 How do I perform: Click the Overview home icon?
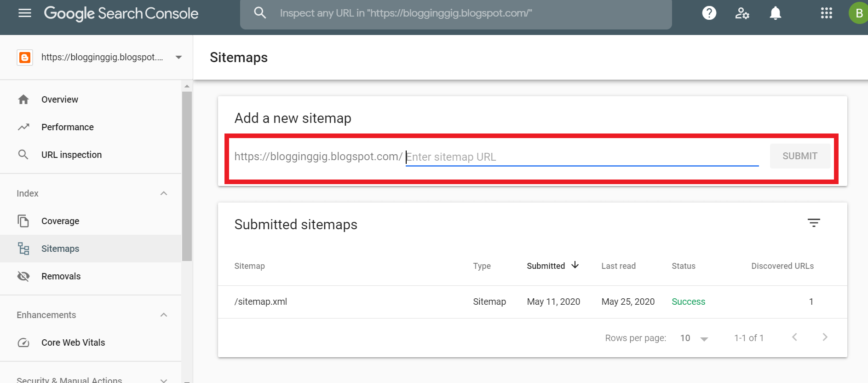(x=23, y=99)
